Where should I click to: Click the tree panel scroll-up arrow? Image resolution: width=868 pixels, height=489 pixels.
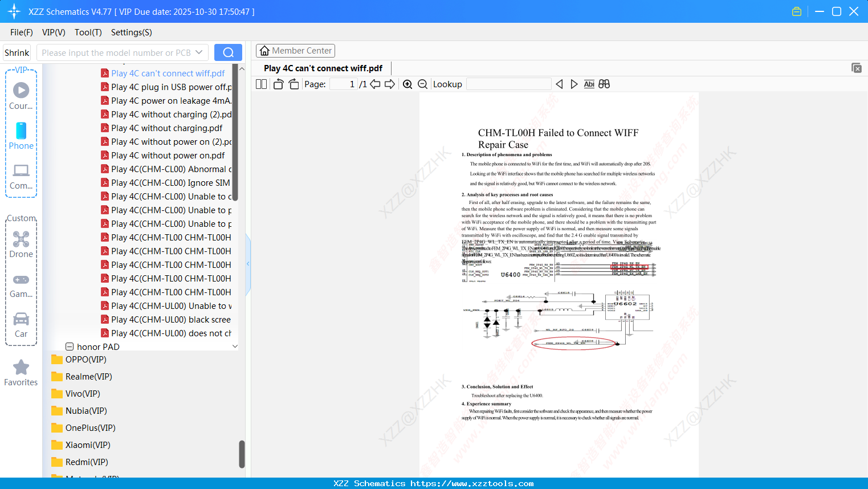[242, 68]
